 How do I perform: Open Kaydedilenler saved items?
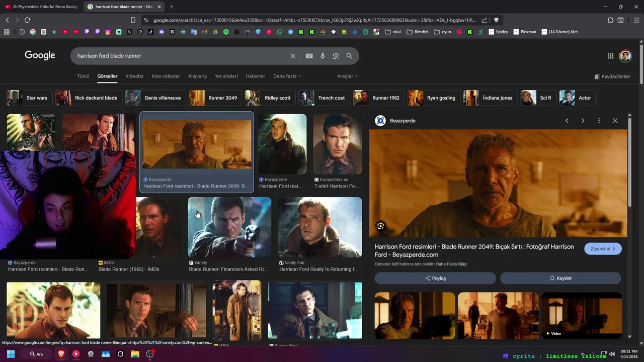(x=612, y=76)
